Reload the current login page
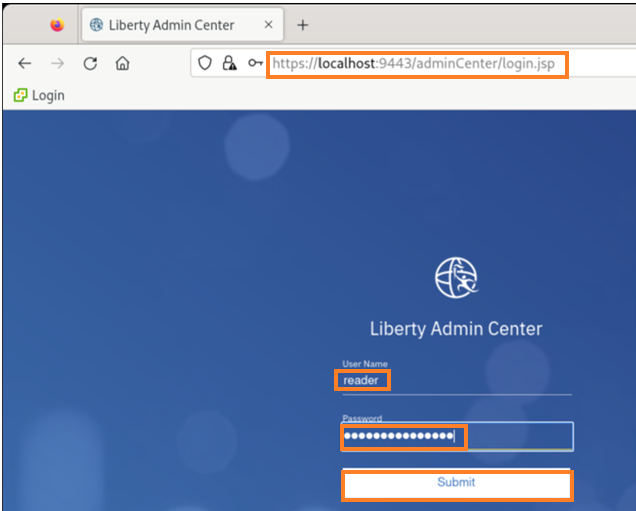Screen dimensions: 636x511 tap(90, 63)
